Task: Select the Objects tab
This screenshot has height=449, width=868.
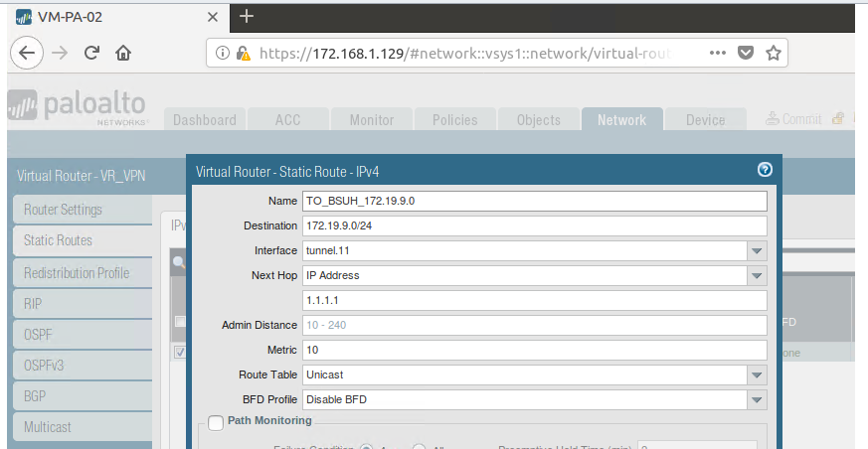Action: click(539, 119)
